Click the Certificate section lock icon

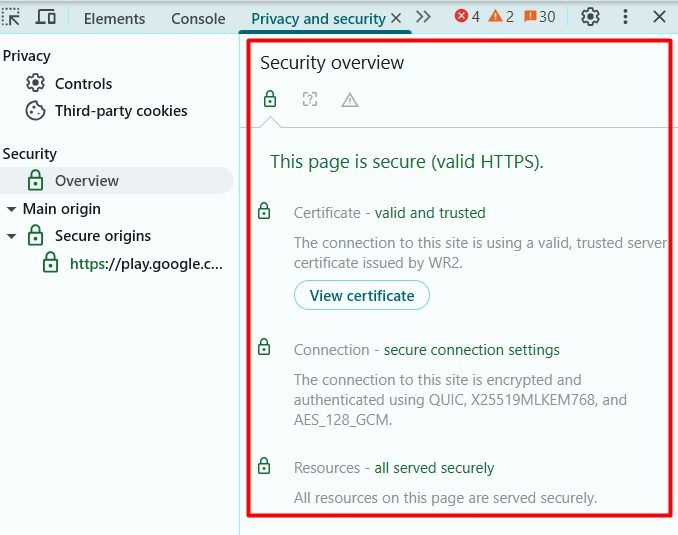coord(264,211)
